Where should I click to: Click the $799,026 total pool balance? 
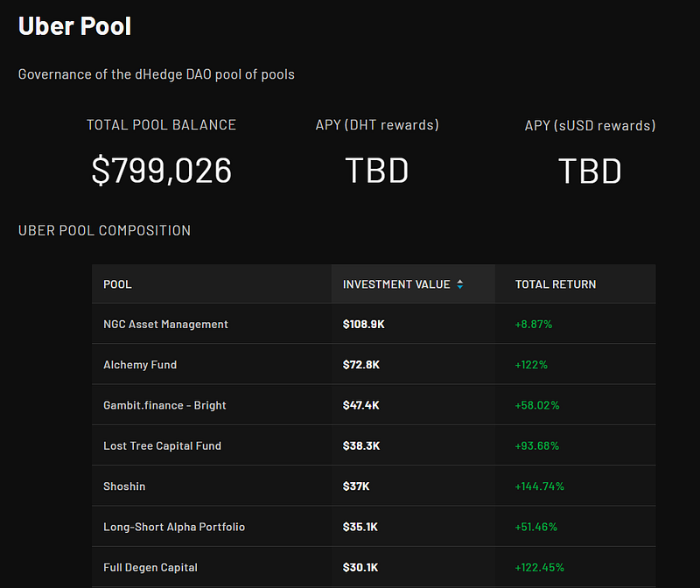pos(161,170)
